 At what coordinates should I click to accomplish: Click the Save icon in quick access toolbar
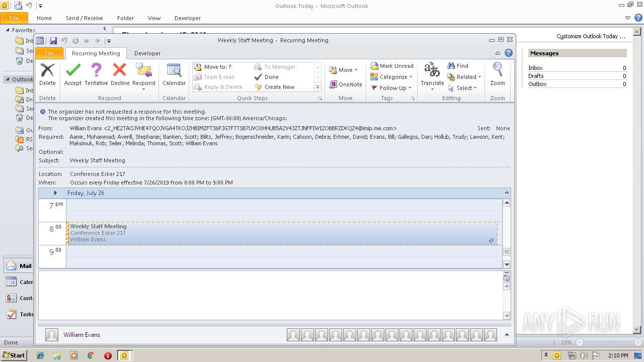53,41
